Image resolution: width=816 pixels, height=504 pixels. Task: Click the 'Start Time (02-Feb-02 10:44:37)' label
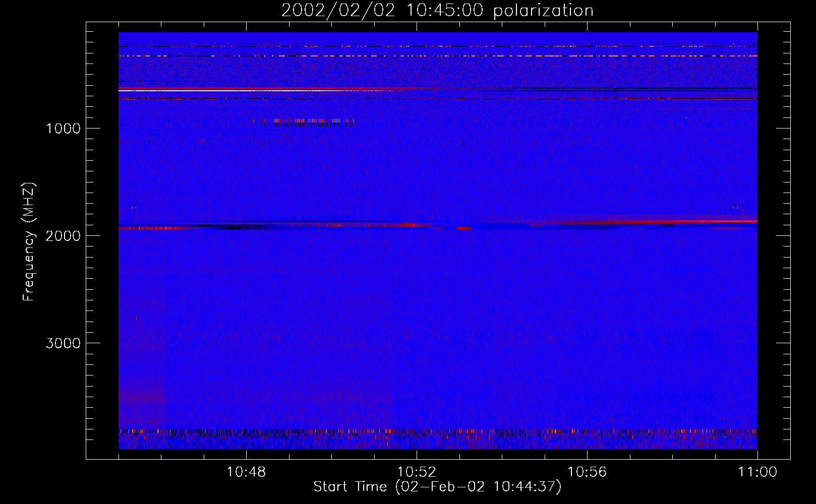tap(437, 487)
